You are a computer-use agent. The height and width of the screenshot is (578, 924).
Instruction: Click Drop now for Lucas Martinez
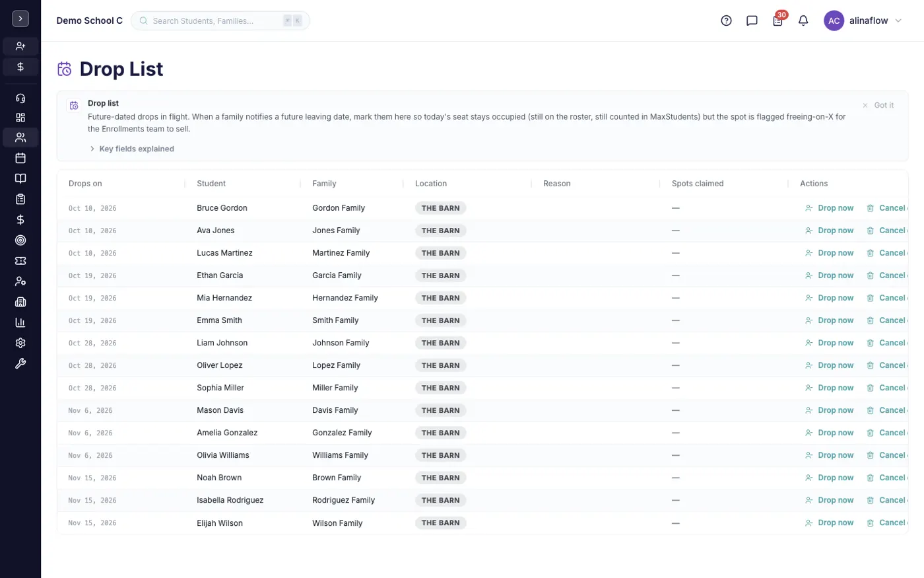(x=829, y=253)
